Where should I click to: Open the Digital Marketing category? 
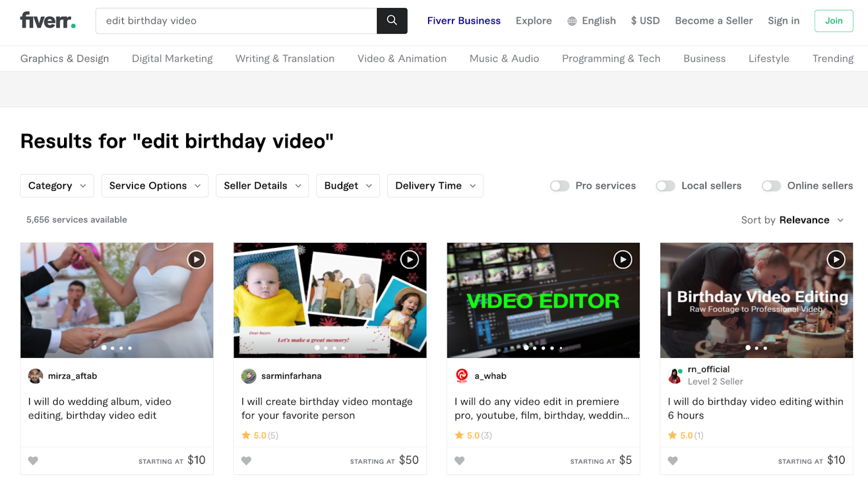(173, 59)
